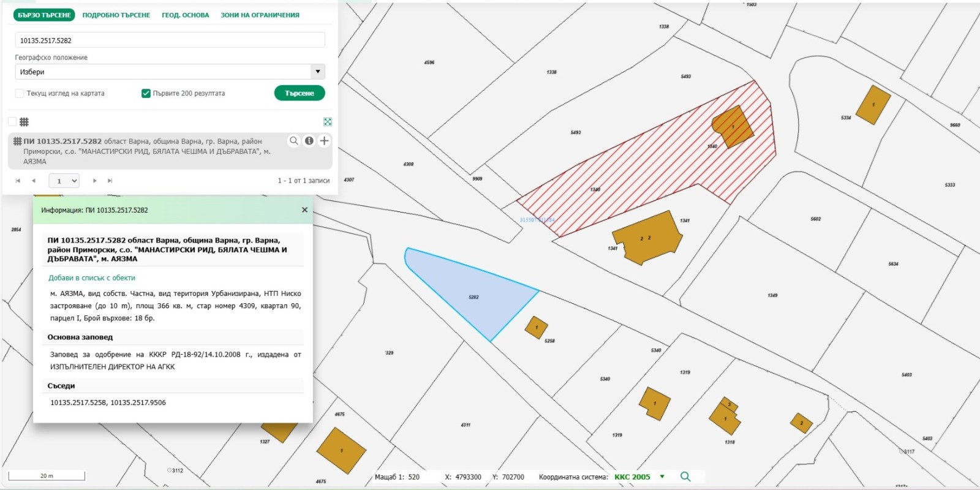Add result to list with plus icon
Viewport: 980px width, 490px height.
[x=324, y=141]
